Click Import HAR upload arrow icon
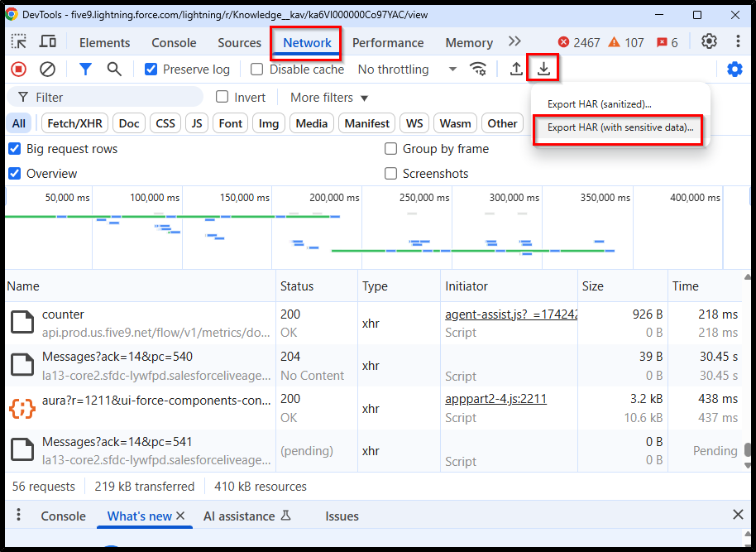This screenshot has width=756, height=552. 516,69
